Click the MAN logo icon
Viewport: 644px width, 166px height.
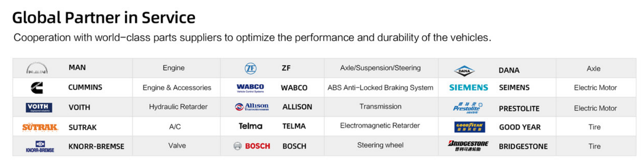coord(37,69)
